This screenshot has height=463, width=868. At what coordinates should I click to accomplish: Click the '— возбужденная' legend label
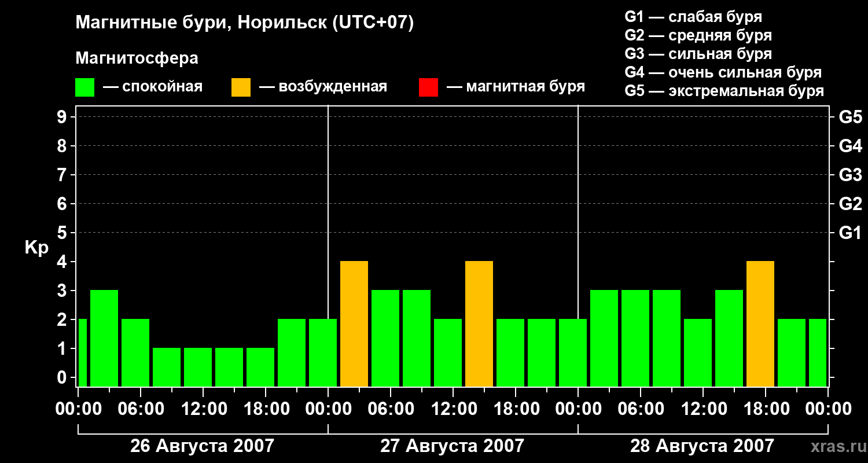(x=323, y=87)
